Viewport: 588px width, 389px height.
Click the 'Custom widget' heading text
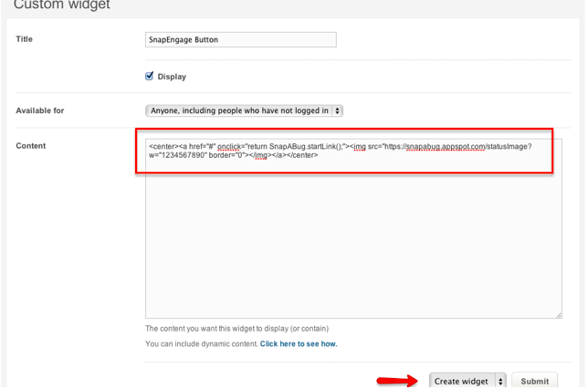(62, 5)
